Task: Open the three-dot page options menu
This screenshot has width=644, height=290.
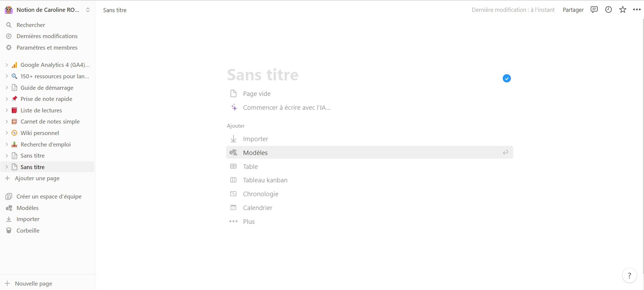Action: click(637, 10)
